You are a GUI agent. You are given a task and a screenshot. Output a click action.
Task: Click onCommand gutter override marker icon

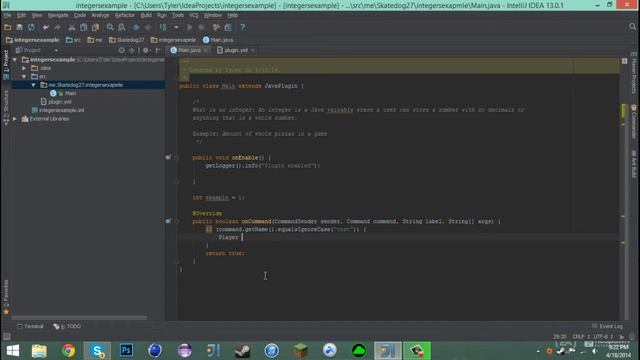pyautogui.click(x=168, y=221)
